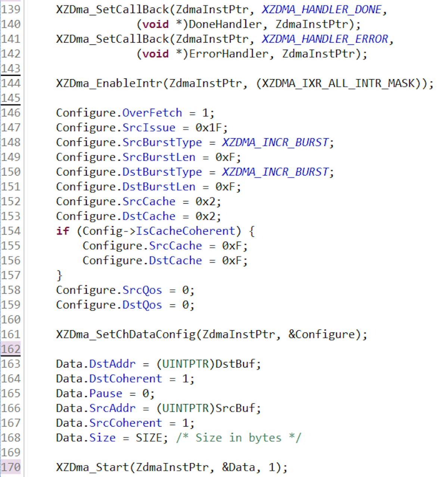Click line number 162 in the gutter
The height and width of the screenshot is (477, 448).
click(x=10, y=349)
